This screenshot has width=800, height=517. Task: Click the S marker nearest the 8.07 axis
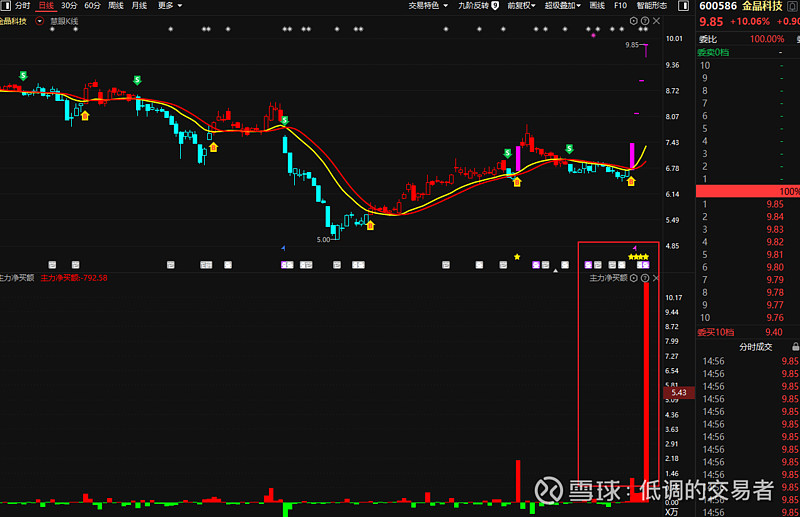(x=569, y=149)
